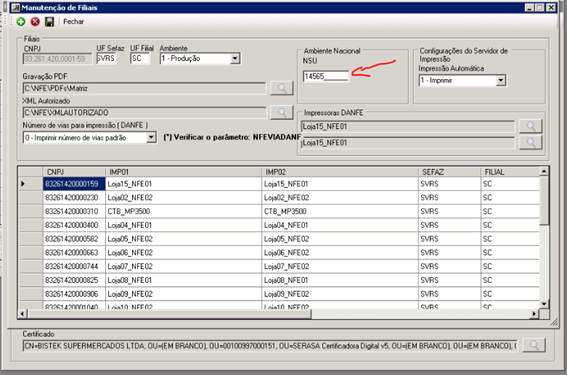Open the Ambiente dropdown arrow
This screenshot has width=567, height=375.
click(x=235, y=58)
